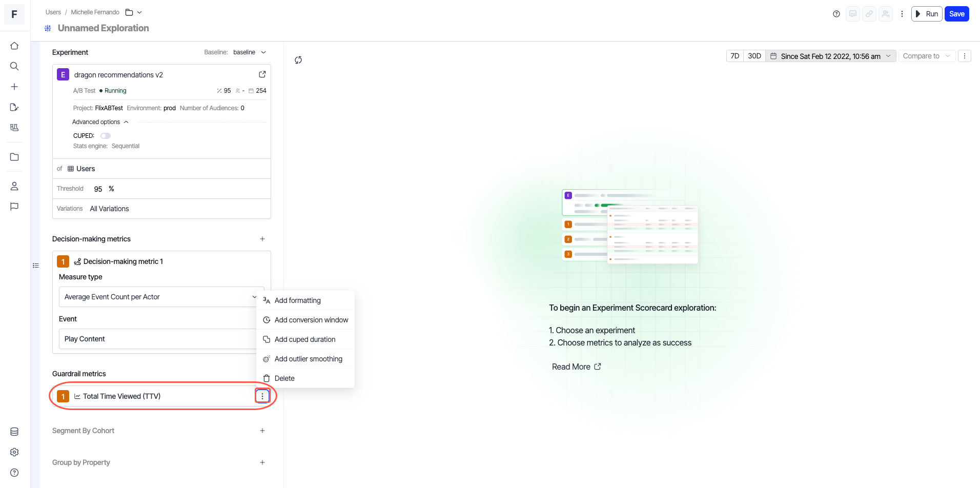Add a new decision-making metric
This screenshot has width=980, height=488.
click(x=262, y=239)
